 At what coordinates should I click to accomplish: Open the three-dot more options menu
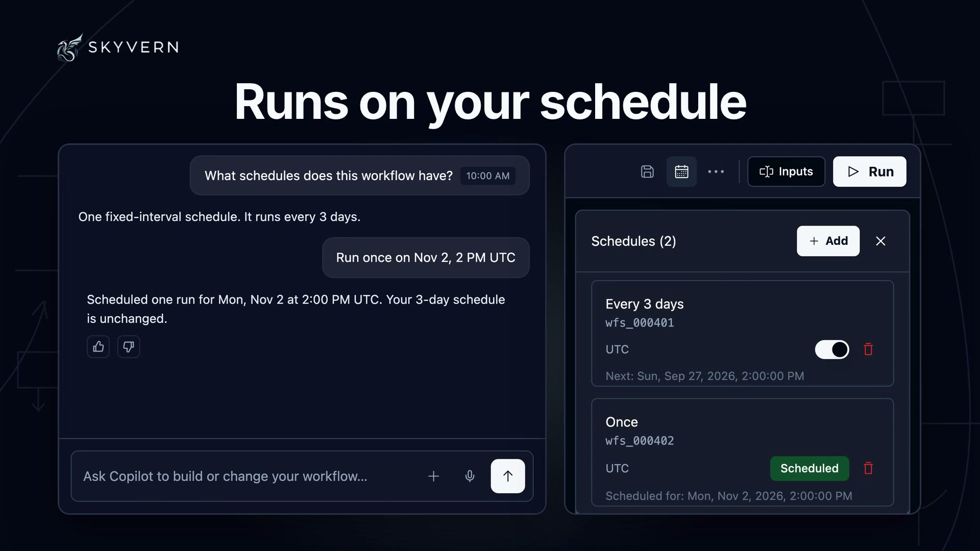716,171
